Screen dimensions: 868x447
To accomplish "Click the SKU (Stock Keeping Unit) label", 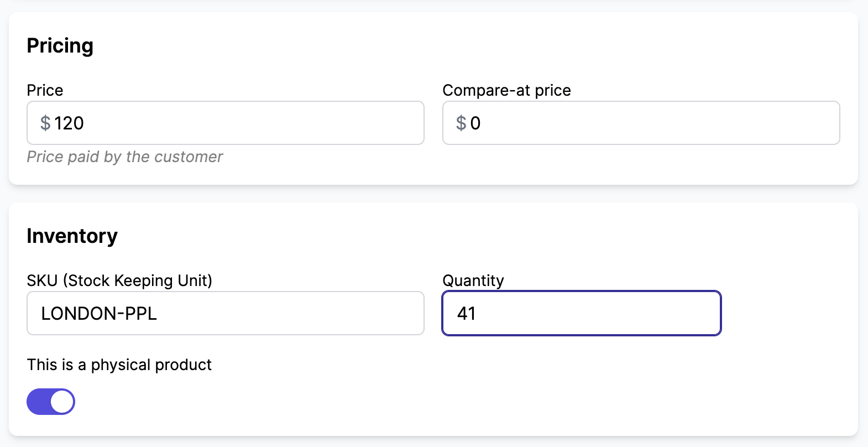I will [x=119, y=280].
